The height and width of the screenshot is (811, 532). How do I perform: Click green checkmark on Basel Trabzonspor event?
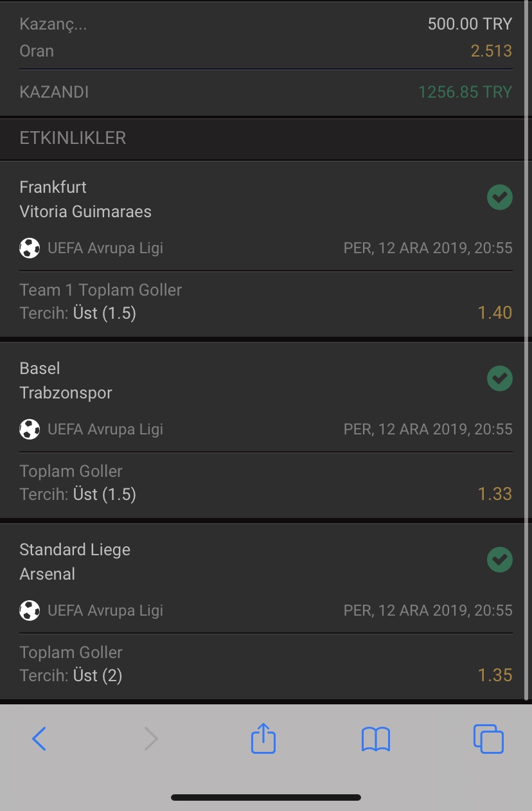click(x=500, y=379)
